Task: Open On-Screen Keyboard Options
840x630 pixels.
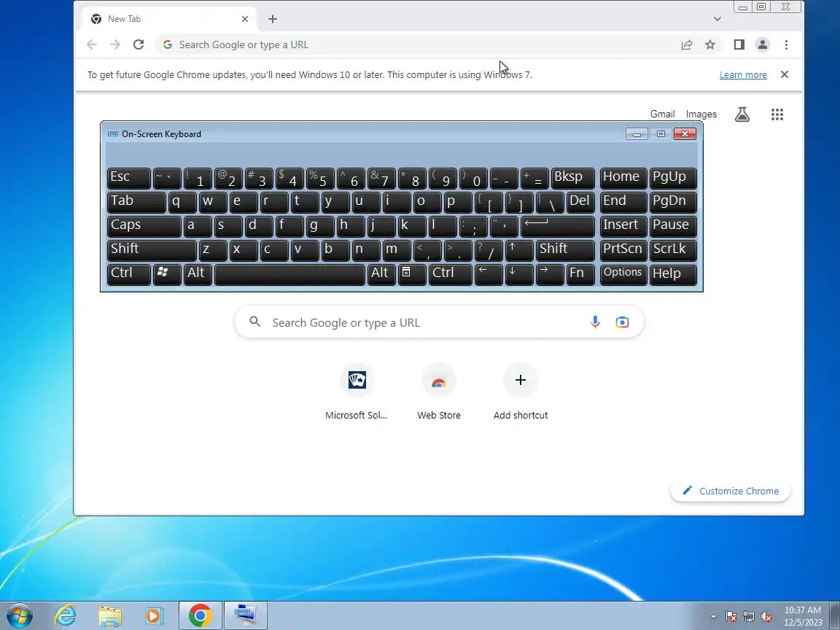Action: 623,273
